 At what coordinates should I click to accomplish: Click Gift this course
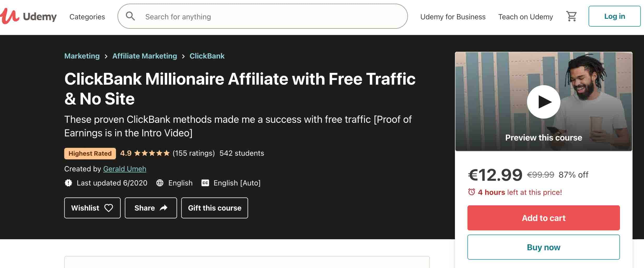click(214, 208)
